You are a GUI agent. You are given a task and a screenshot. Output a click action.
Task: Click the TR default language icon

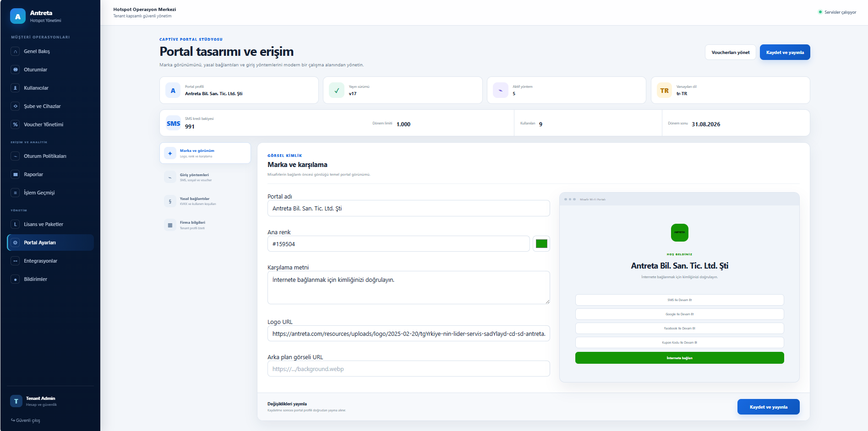tap(664, 90)
